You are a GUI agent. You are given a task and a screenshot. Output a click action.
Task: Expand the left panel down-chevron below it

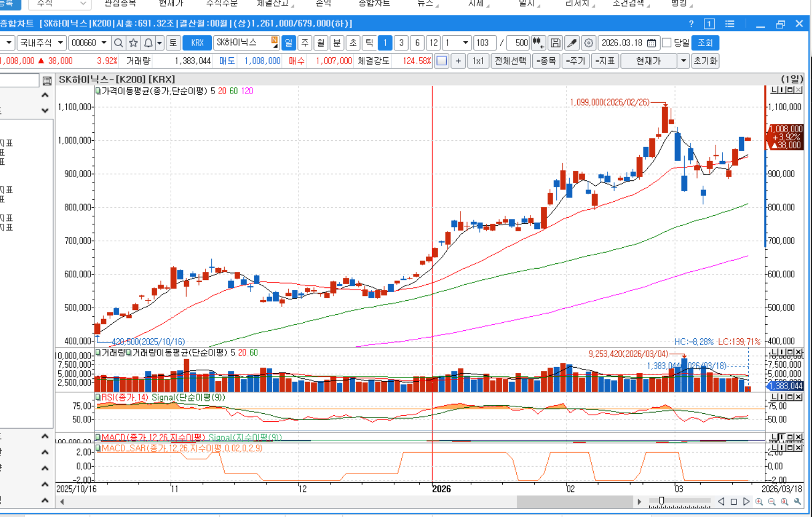click(x=45, y=110)
